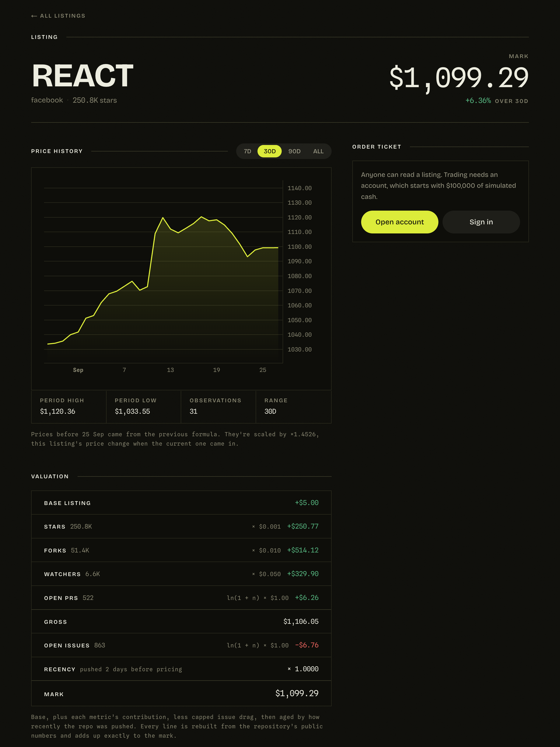Viewport: 560px width, 747px height.
Task: Click the Stars contribution +$250.77
Action: coord(303,526)
